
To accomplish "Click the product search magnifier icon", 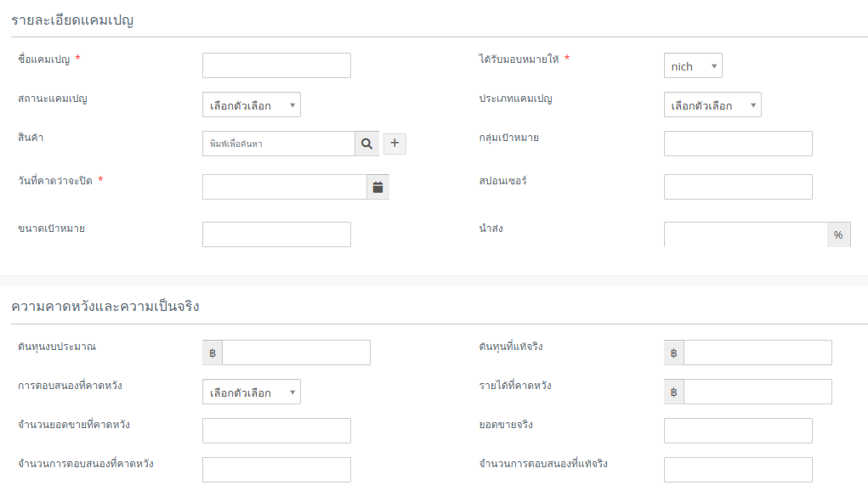I will click(x=366, y=144).
